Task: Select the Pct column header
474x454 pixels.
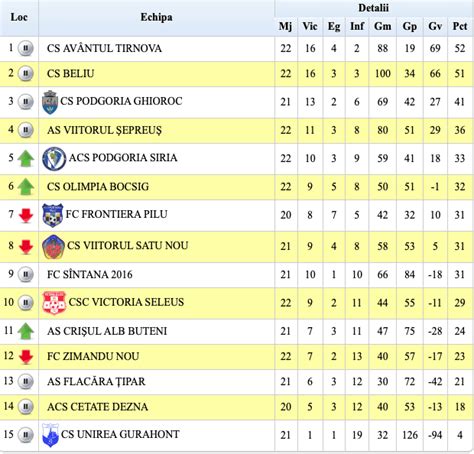Action: [x=460, y=26]
